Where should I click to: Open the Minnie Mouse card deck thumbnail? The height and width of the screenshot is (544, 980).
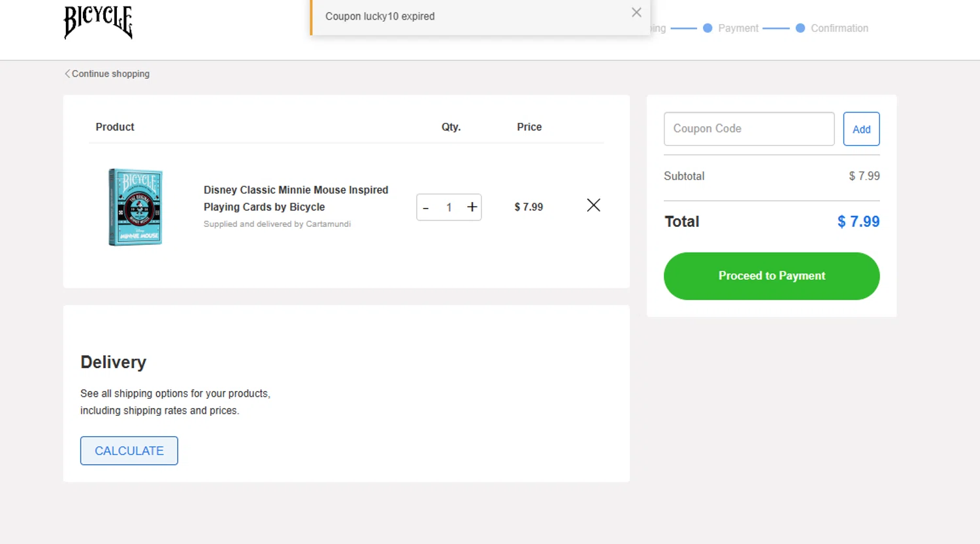(135, 207)
